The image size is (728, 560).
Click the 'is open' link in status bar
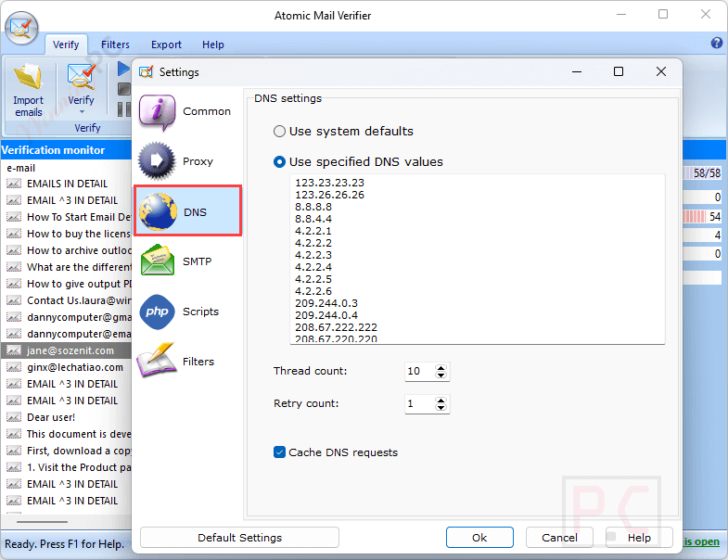click(x=701, y=541)
